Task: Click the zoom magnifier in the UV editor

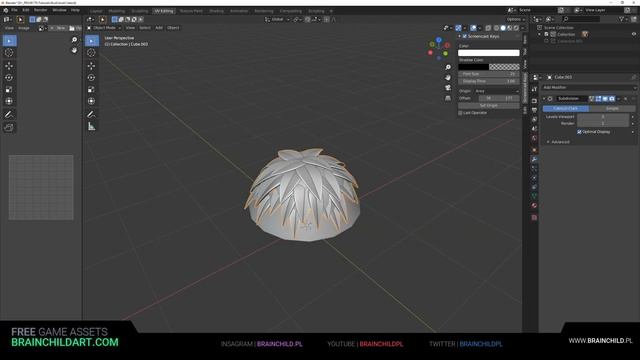Action: click(x=74, y=40)
